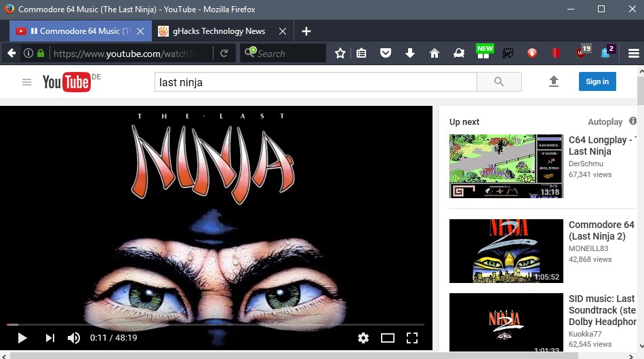Skip to the next video
The image size is (644, 359).
[49, 338]
